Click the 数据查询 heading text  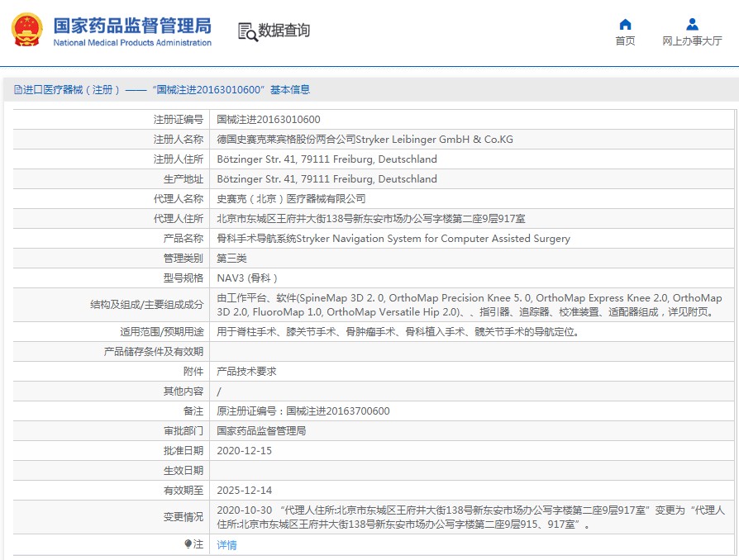point(284,30)
